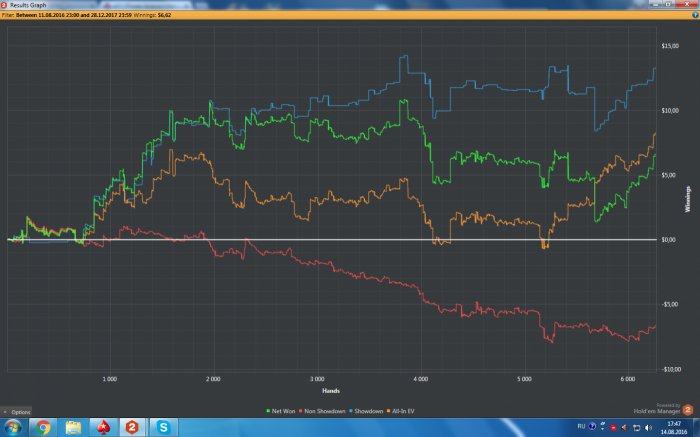Minimize the Results Graph window
The height and width of the screenshot is (437, 700).
point(655,4)
